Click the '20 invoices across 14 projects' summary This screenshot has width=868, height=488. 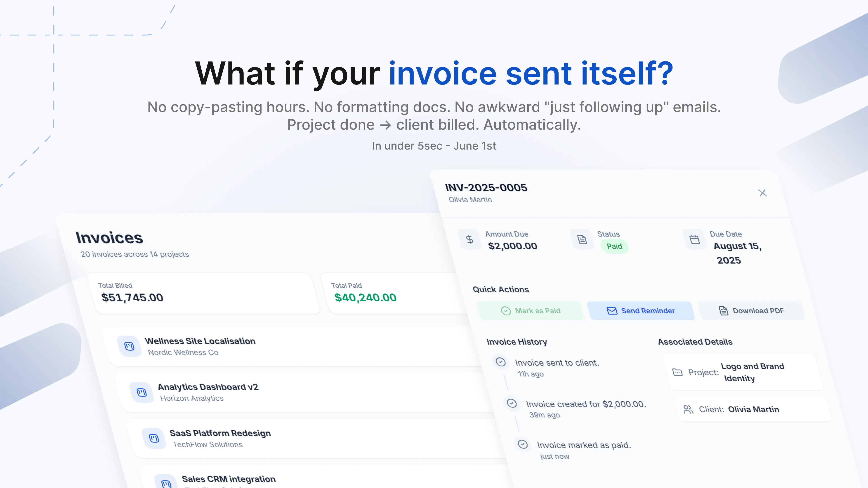click(135, 254)
